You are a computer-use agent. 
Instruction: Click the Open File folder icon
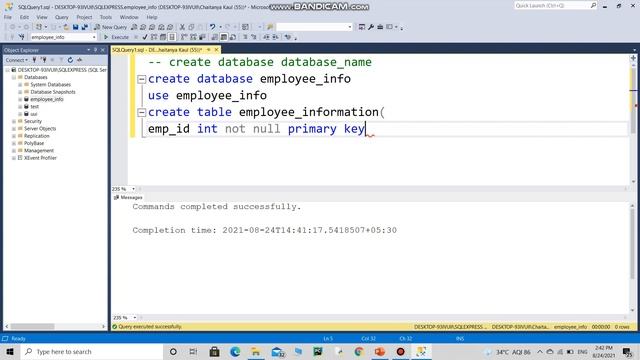point(66,27)
